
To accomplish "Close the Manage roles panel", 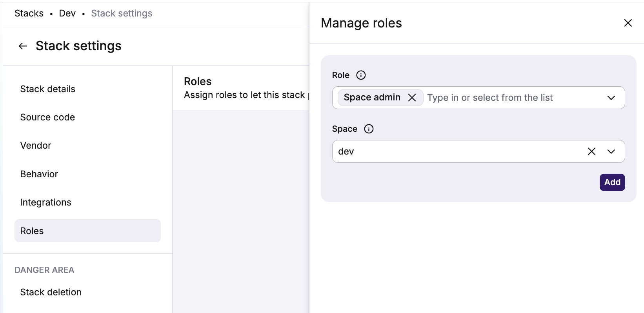I will point(628,23).
